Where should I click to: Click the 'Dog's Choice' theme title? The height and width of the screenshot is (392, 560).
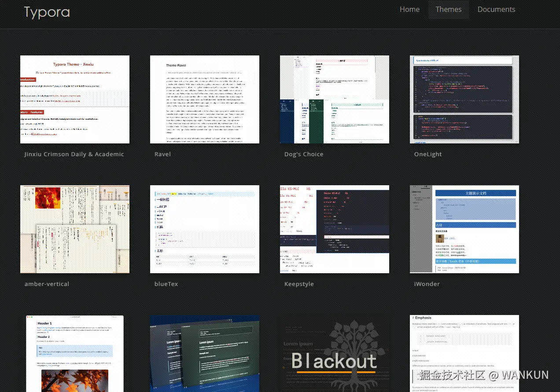click(x=304, y=154)
